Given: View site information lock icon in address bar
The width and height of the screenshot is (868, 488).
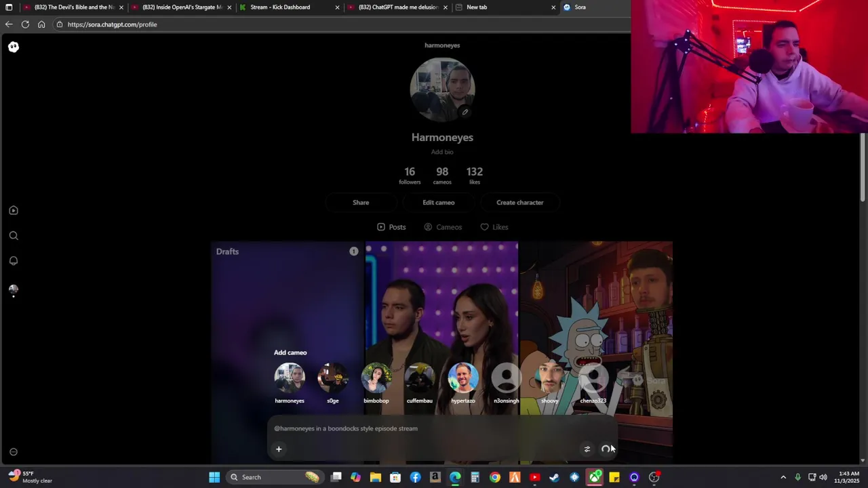Looking at the screenshot, I should click(x=60, y=24).
